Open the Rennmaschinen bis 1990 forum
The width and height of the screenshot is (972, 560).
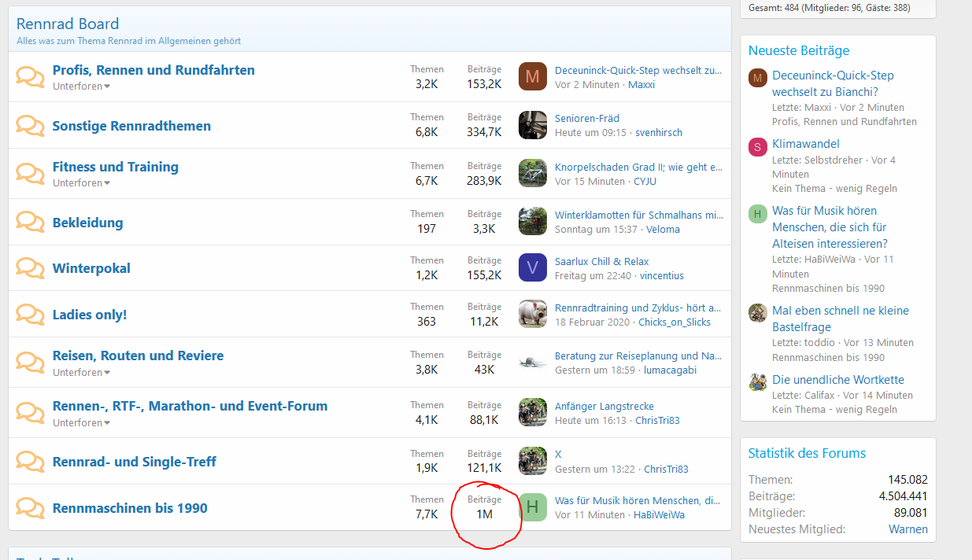(130, 508)
